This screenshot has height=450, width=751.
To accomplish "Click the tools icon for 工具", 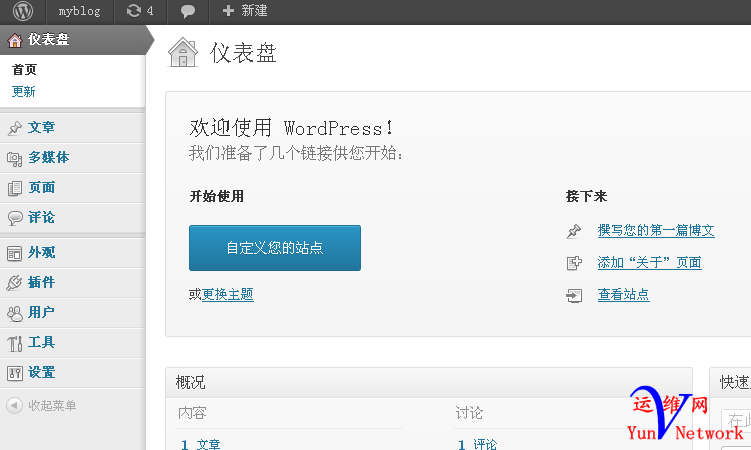I will pyautogui.click(x=15, y=343).
